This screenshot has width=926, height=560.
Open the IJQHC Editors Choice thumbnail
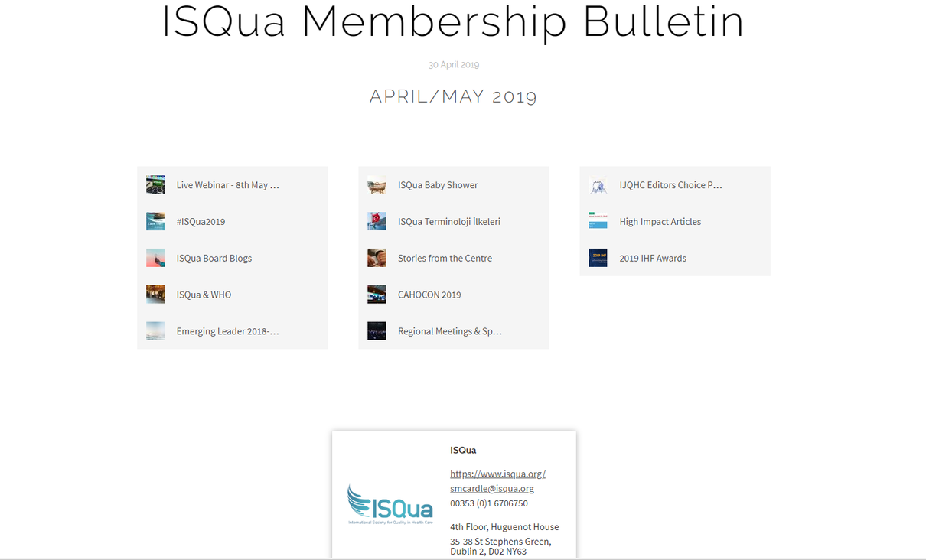pos(598,184)
